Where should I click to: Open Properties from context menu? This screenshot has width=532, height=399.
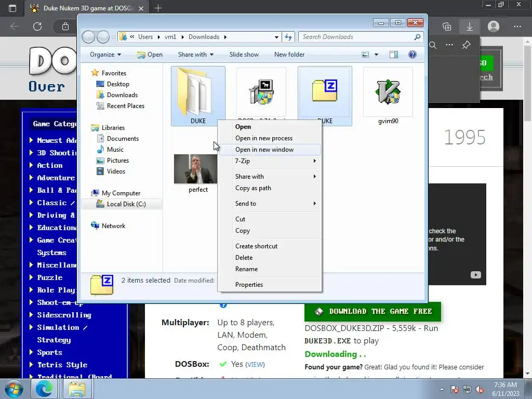pyautogui.click(x=270, y=285)
